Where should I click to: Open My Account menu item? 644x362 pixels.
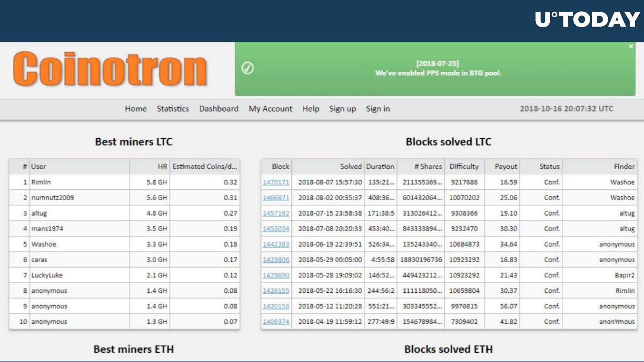pos(270,109)
